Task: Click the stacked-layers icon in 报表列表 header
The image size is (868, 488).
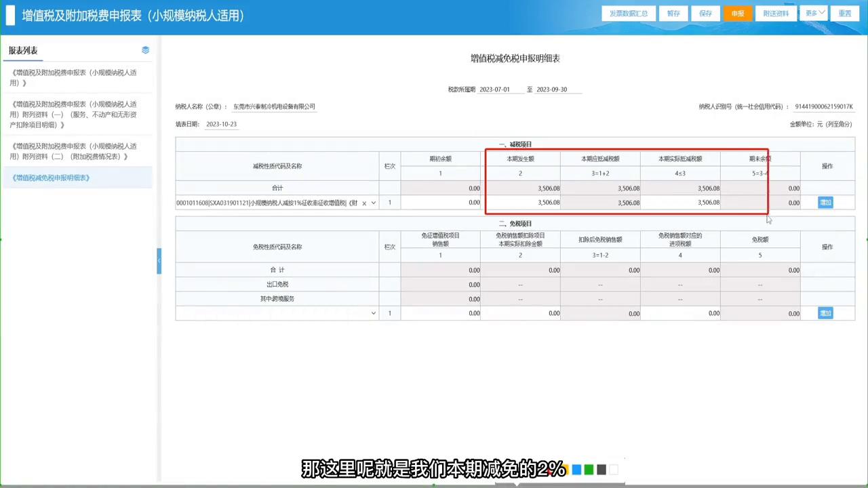Action: [145, 49]
